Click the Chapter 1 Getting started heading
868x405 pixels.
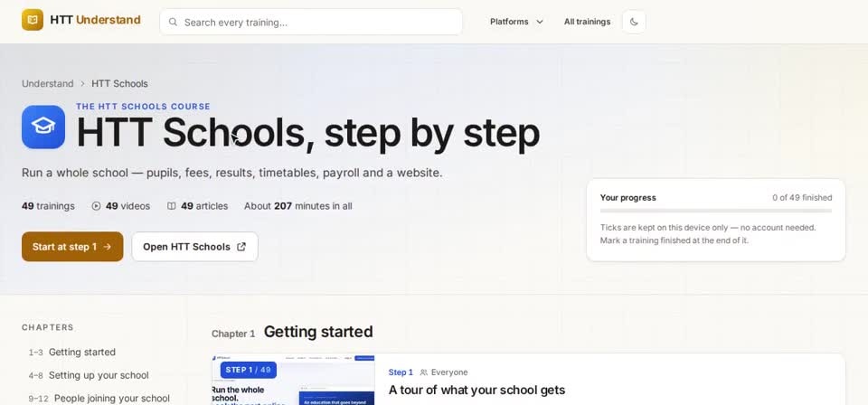(292, 332)
